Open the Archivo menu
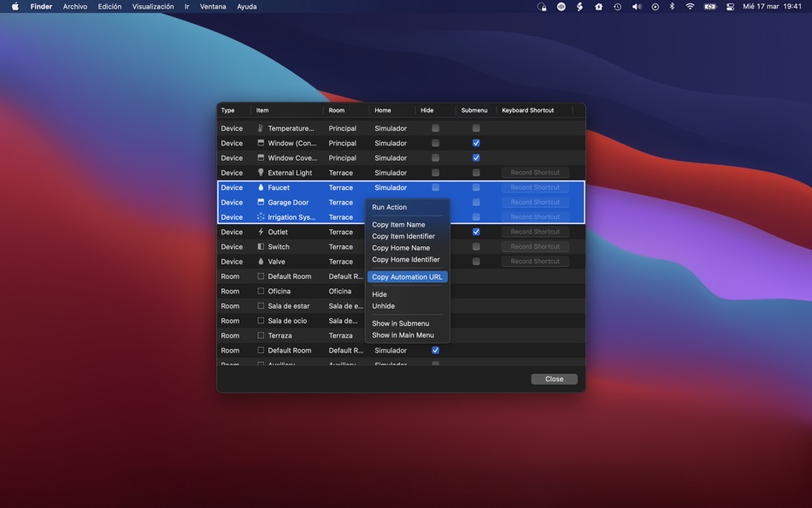Viewport: 812px width, 508px height. click(x=75, y=7)
